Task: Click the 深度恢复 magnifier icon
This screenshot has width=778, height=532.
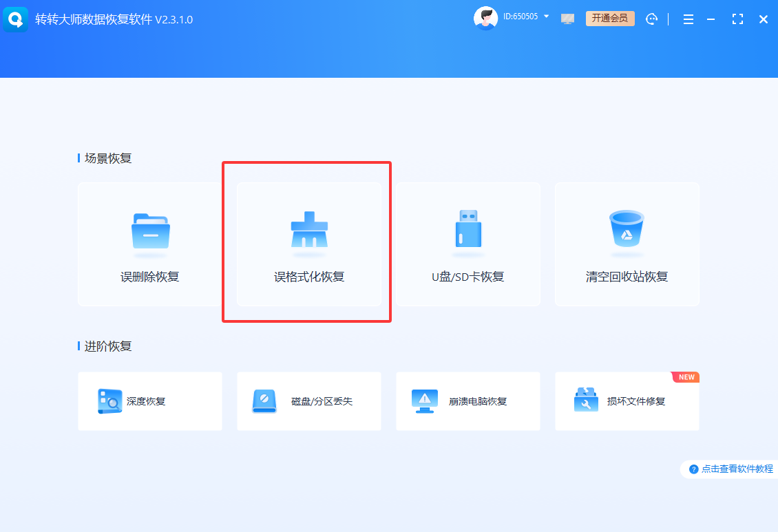Action: coord(109,401)
